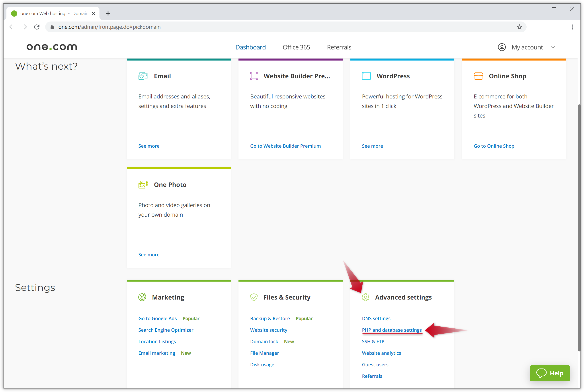Click the One Photo icon
584x392 pixels.
click(143, 184)
